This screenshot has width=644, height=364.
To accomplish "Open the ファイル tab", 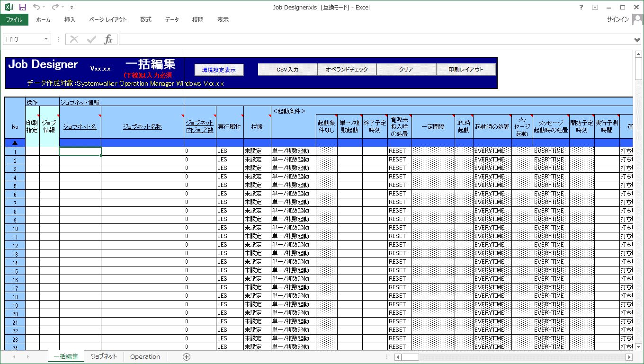I will [14, 20].
